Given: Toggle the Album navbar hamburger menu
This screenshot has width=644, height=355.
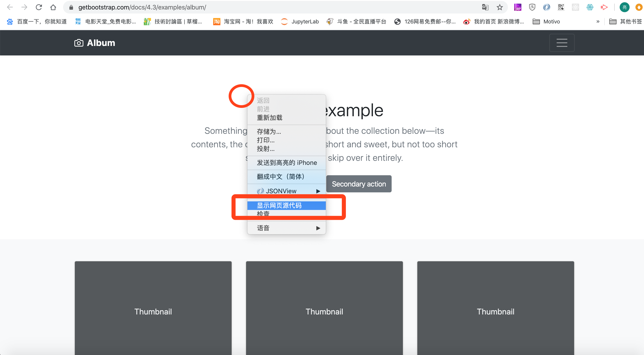Looking at the screenshot, I should coord(562,43).
